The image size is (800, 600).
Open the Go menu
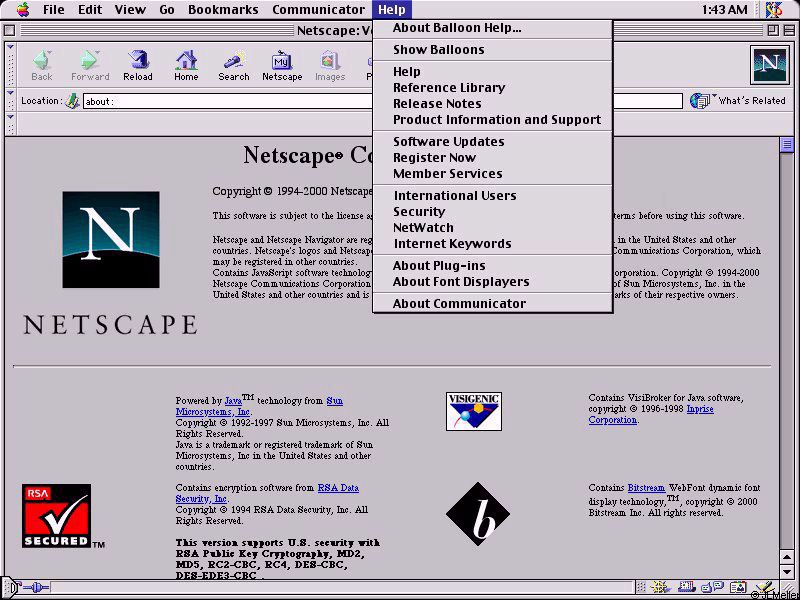[167, 9]
